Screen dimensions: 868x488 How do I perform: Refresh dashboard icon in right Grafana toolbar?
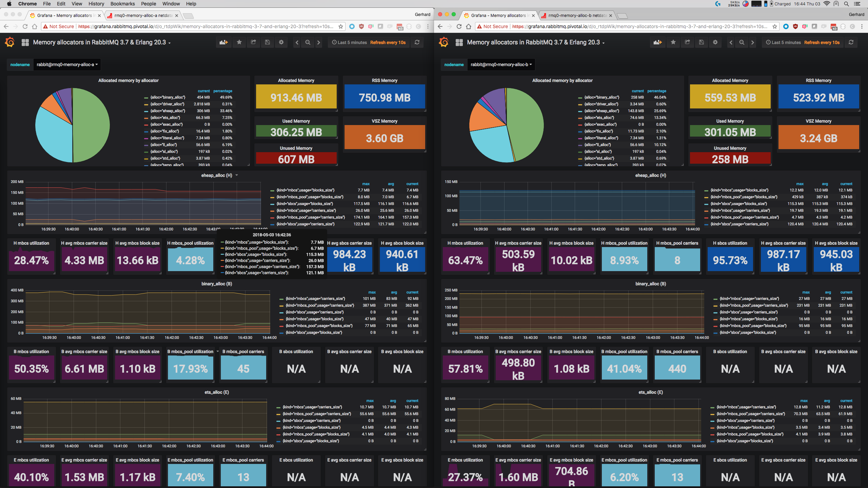[x=851, y=42]
